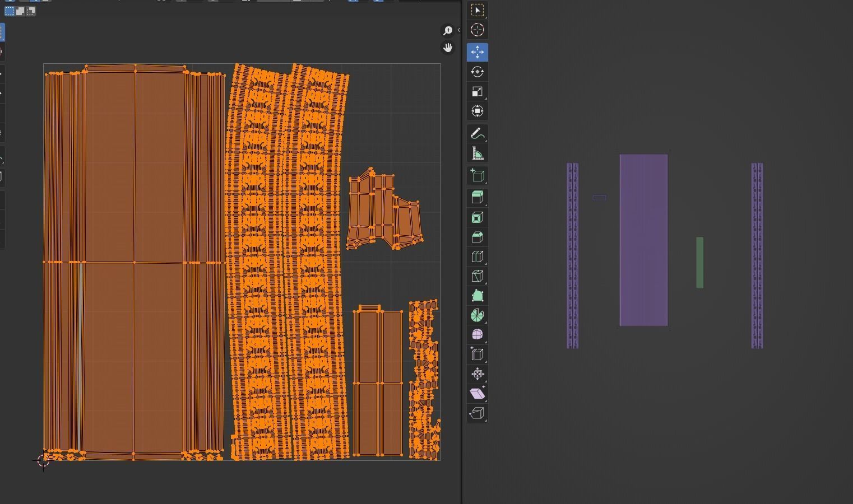This screenshot has width=853, height=504.
Task: Click the large purple panel in 3D viewport
Action: [643, 240]
